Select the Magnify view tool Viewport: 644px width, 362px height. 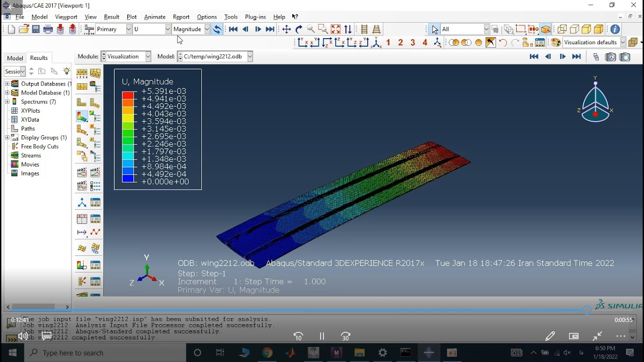tap(311, 29)
